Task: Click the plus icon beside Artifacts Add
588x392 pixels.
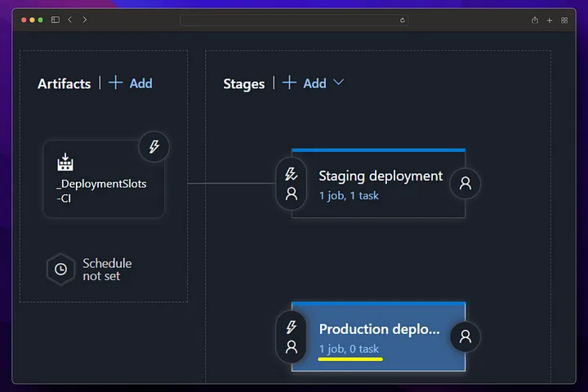Action: pos(115,82)
